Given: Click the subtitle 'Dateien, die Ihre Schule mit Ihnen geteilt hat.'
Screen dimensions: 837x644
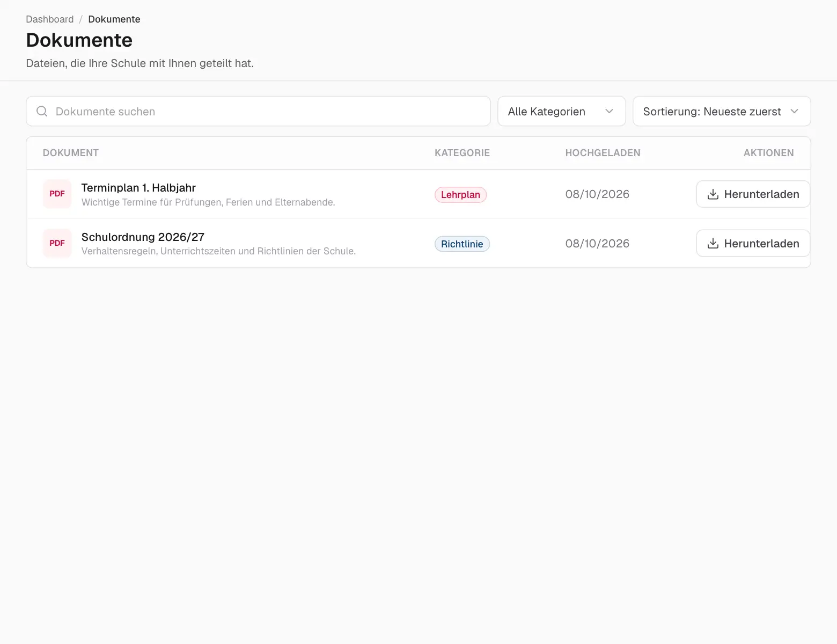Looking at the screenshot, I should click(x=140, y=63).
